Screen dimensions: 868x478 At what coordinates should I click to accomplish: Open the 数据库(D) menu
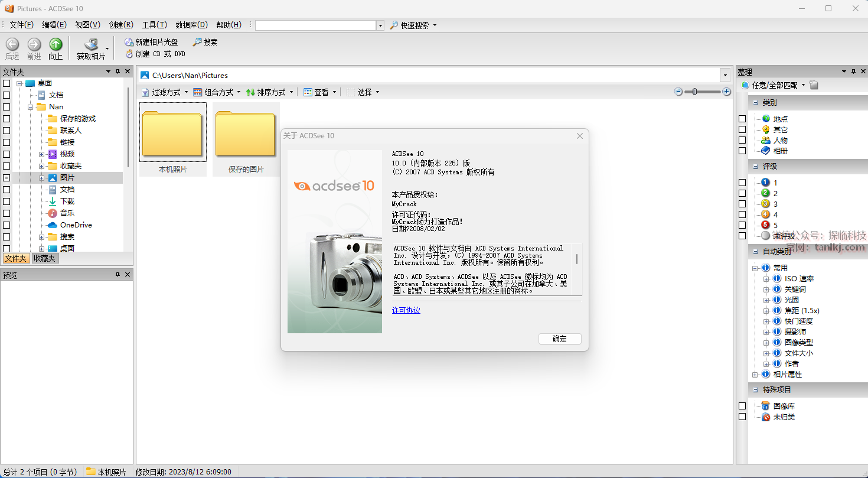(x=192, y=25)
